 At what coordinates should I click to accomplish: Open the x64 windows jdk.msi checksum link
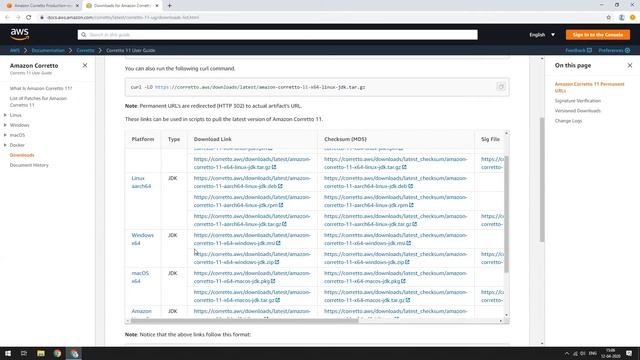click(396, 239)
